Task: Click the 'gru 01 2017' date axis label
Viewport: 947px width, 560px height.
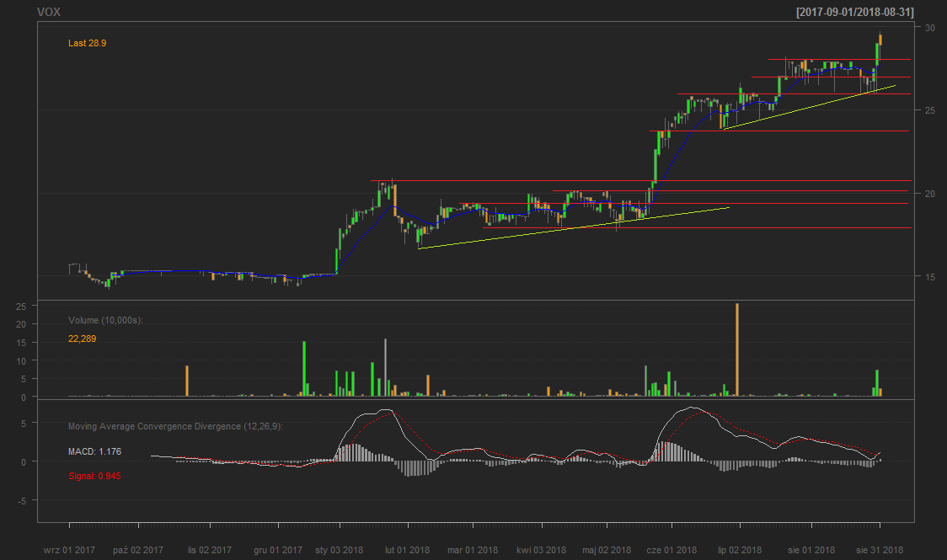Action: (278, 550)
